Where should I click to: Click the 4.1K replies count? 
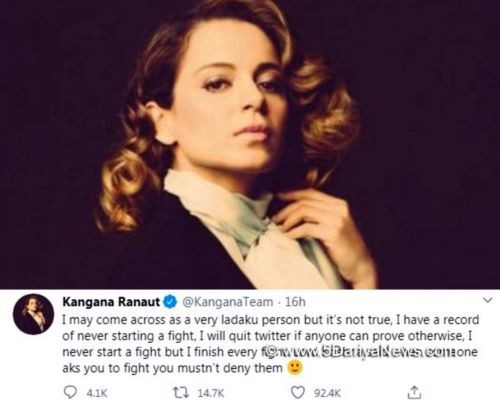coord(97,393)
